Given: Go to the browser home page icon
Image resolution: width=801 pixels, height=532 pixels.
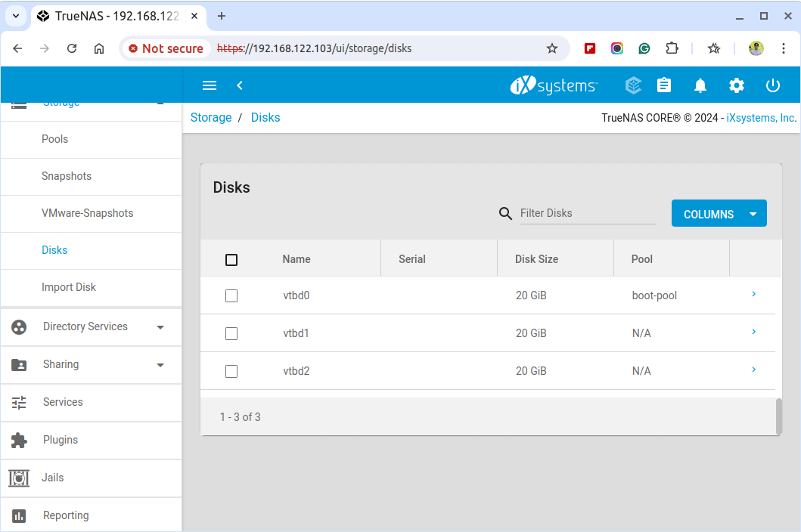Looking at the screenshot, I should (98, 48).
